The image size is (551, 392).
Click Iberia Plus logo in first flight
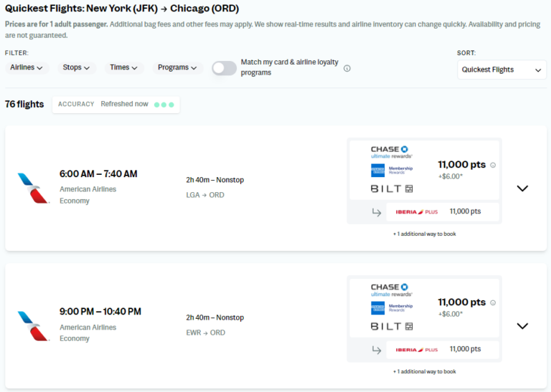click(416, 212)
